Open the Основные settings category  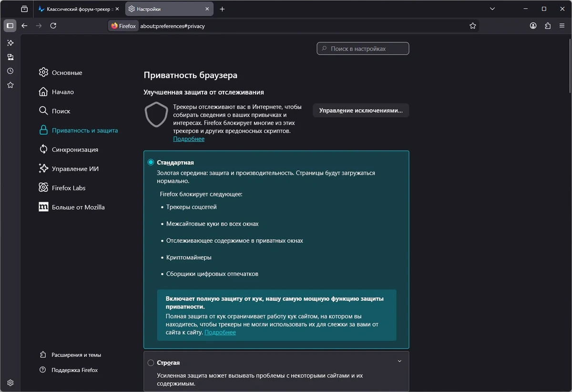point(61,72)
